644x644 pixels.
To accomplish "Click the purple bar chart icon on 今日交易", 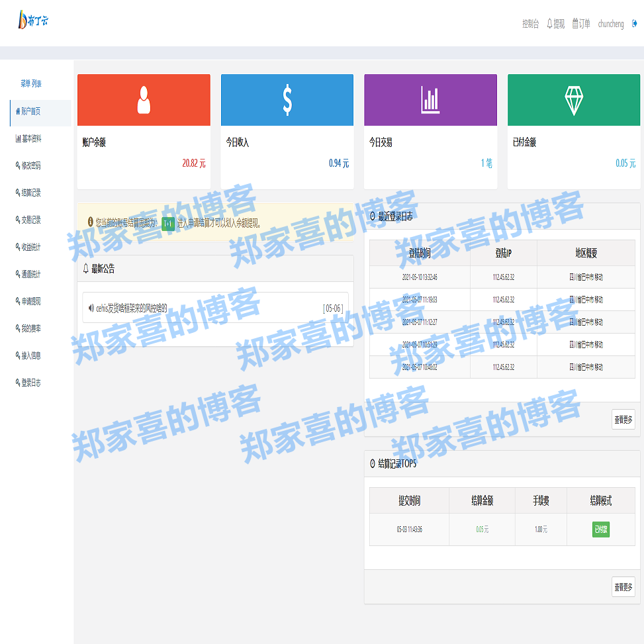I will 430,99.
